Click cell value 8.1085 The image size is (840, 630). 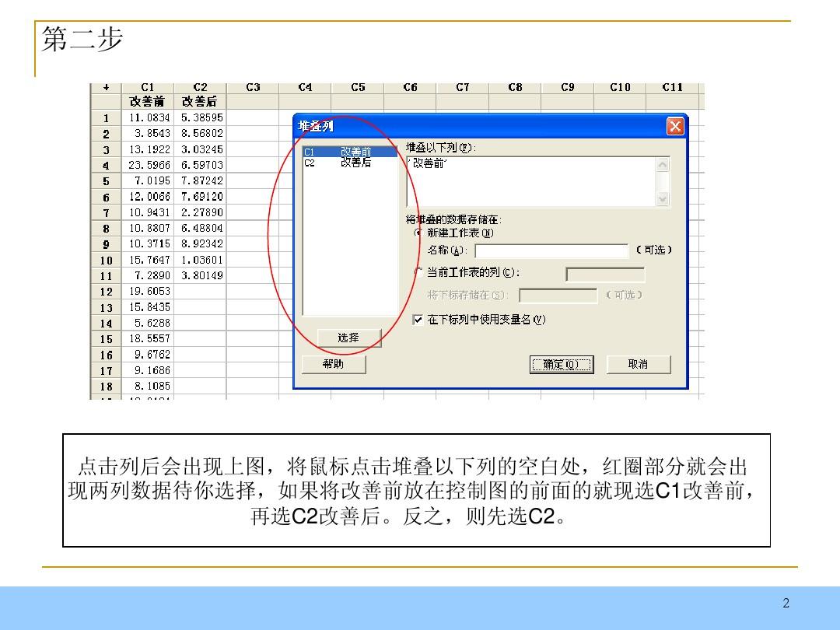(148, 386)
